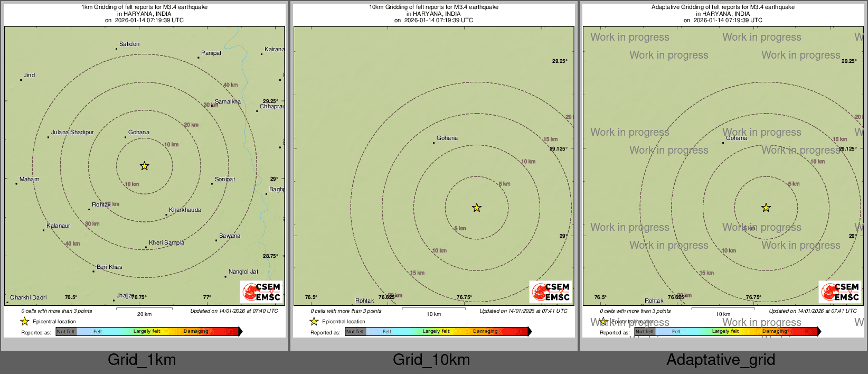Click 'Epicentral location' label under 10km map

[x=343, y=321]
